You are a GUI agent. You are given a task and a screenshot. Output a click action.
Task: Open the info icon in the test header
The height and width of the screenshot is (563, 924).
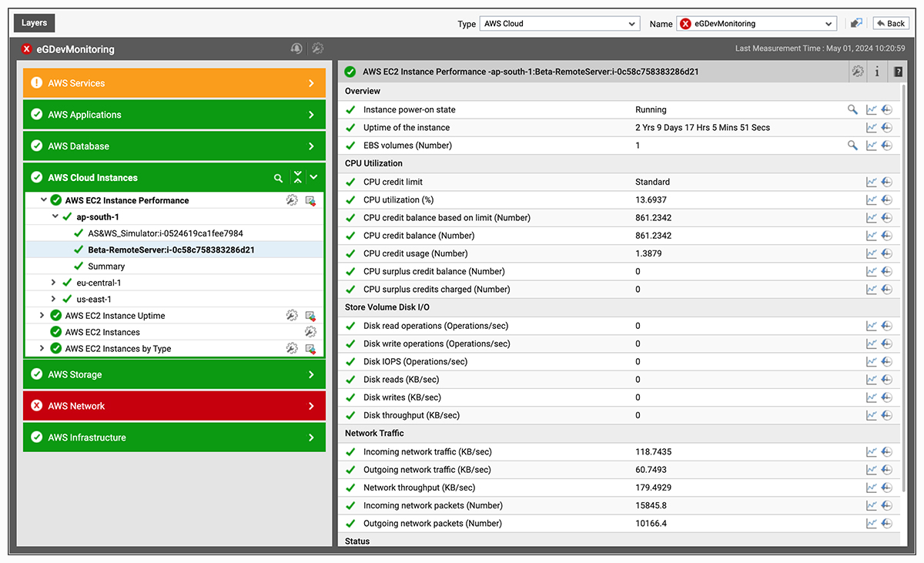tap(877, 72)
